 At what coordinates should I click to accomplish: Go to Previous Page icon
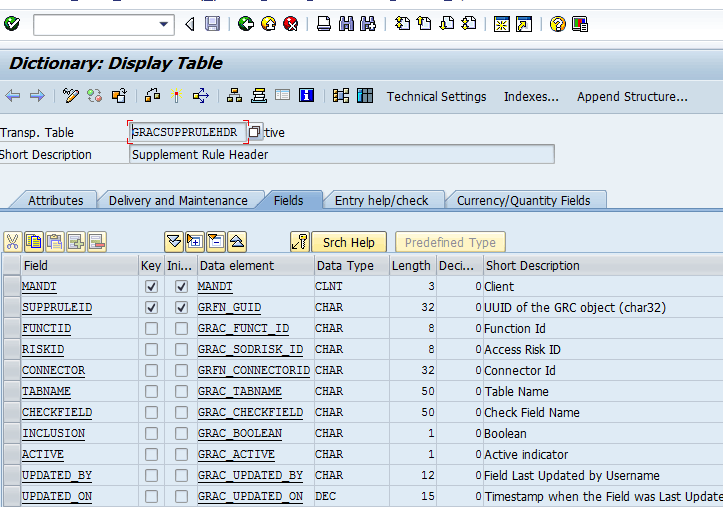pyautogui.click(x=424, y=24)
